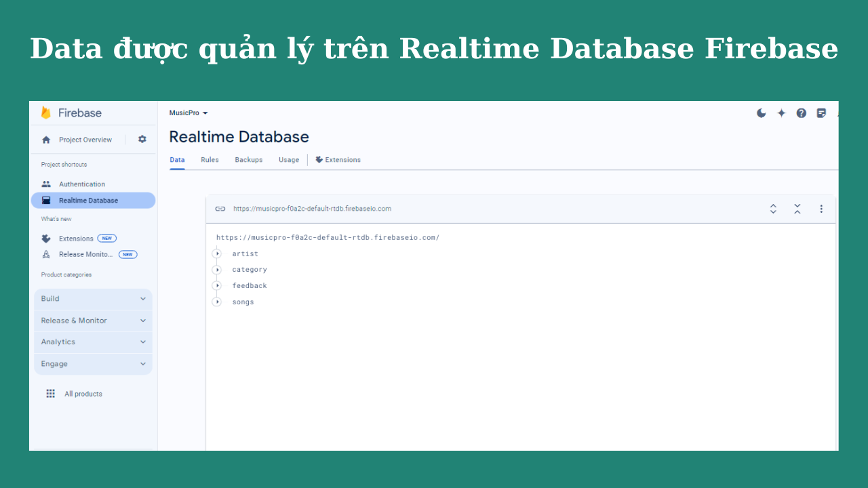Toggle dark mode moon icon
The width and height of the screenshot is (868, 488).
click(761, 113)
